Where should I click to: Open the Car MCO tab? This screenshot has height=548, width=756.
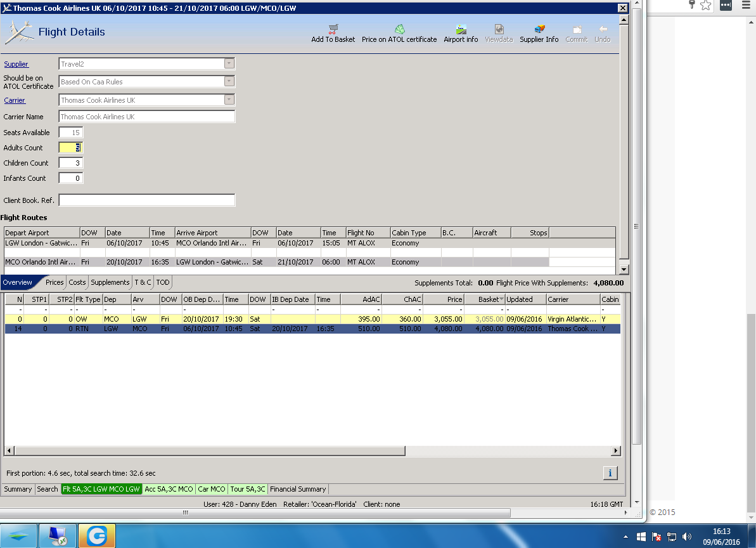pos(212,489)
